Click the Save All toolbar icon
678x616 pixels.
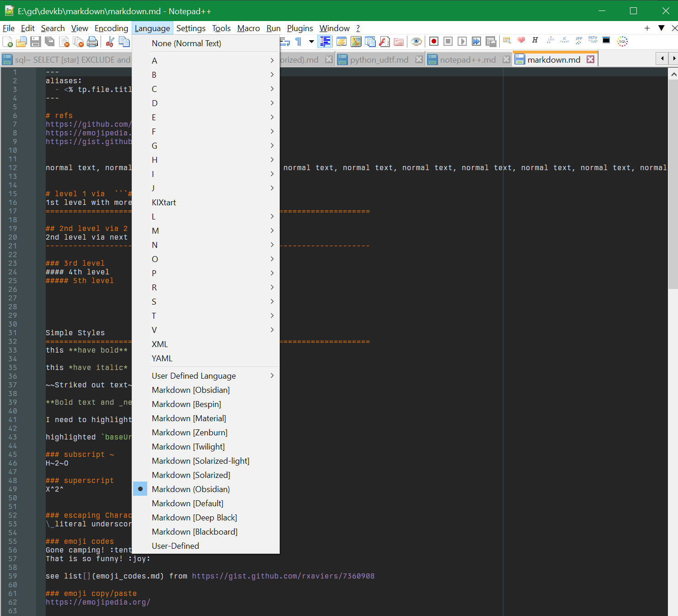50,42
